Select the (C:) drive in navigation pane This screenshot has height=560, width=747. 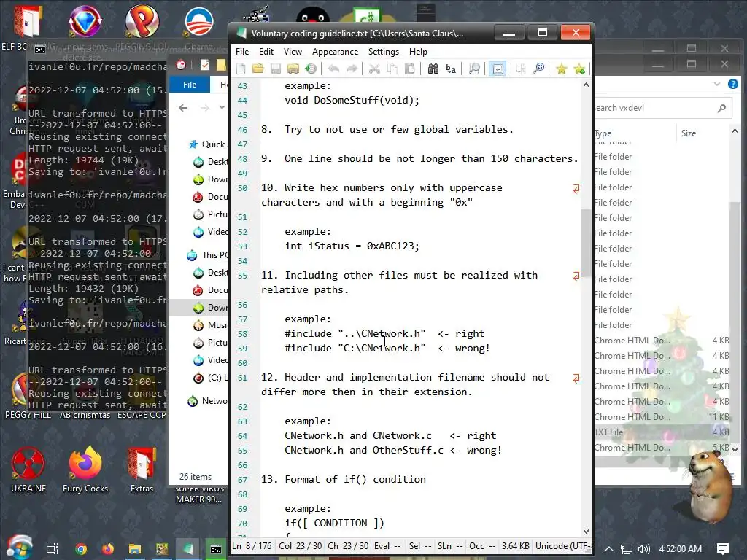tap(210, 378)
